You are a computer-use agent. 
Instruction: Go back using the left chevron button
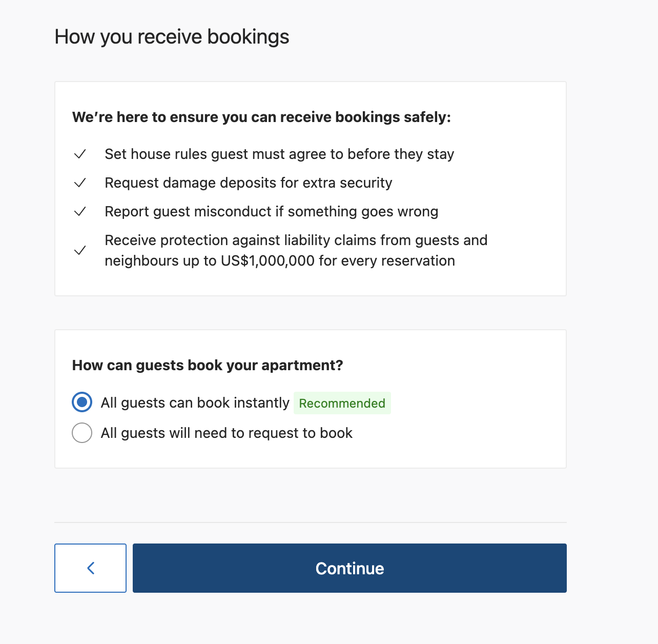[91, 568]
